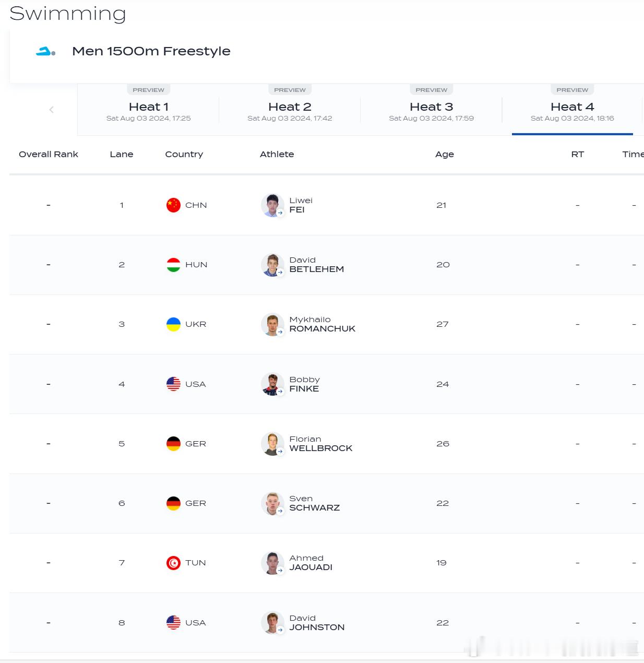The width and height of the screenshot is (644, 663).
Task: Switch to the Heat 2 tab
Action: click(x=290, y=110)
